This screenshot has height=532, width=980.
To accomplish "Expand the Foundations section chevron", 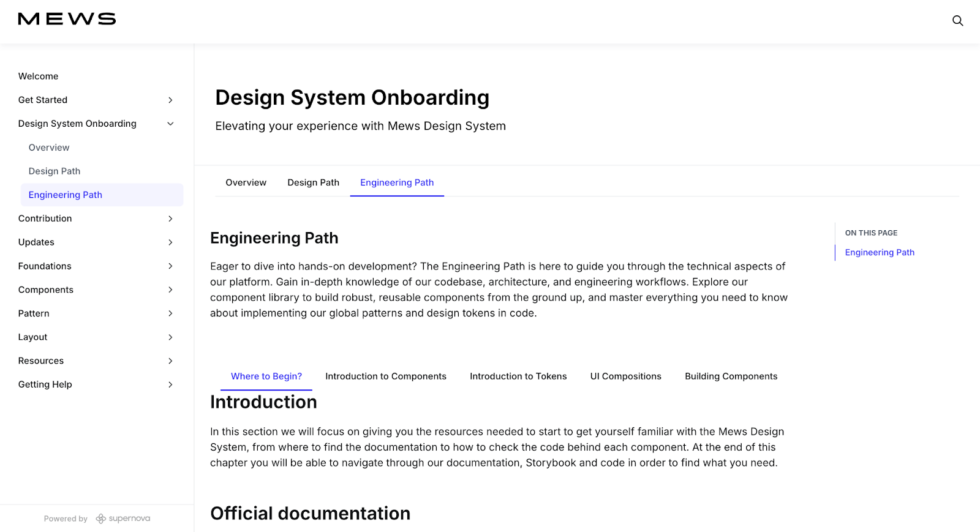I will tap(170, 266).
